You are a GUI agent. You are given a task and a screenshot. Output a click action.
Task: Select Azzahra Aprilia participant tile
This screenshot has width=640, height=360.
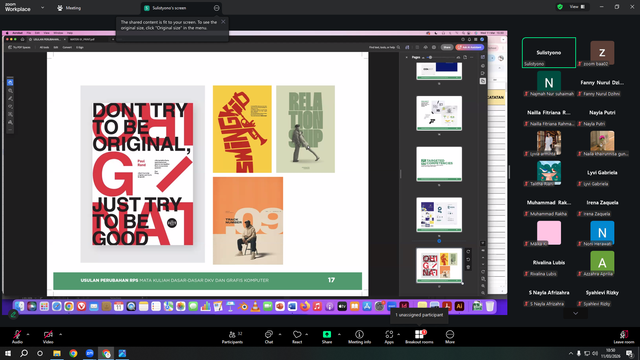click(x=602, y=262)
